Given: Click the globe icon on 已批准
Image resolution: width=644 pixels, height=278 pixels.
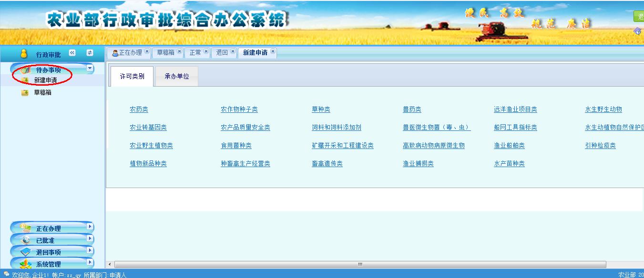Looking at the screenshot, I should [26, 240].
